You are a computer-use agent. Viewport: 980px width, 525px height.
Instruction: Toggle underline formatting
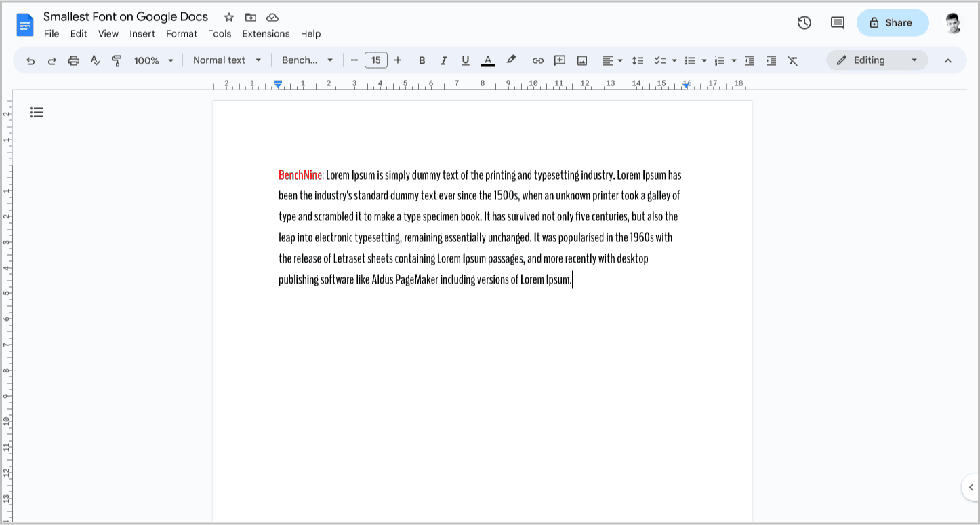pos(466,60)
